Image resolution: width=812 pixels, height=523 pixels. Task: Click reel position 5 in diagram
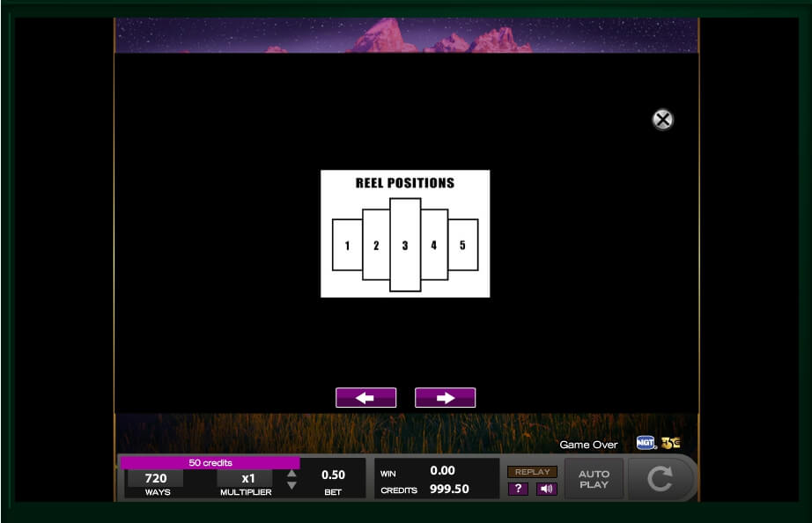click(x=462, y=245)
